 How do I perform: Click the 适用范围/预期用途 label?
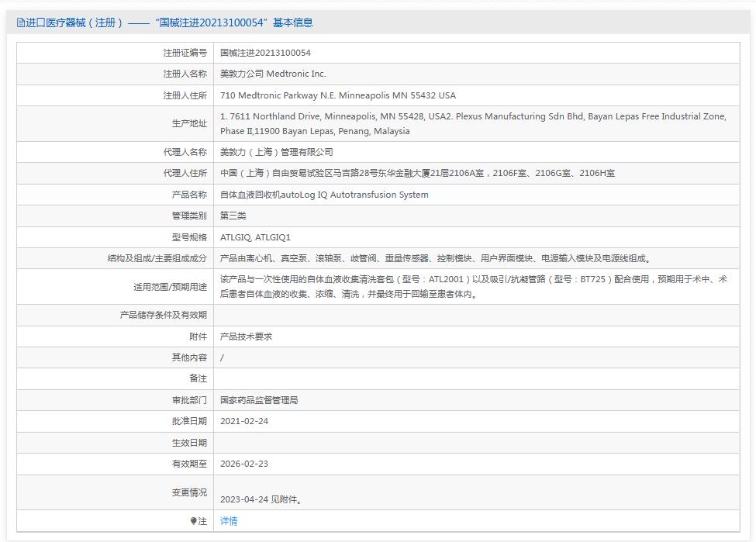[170, 287]
